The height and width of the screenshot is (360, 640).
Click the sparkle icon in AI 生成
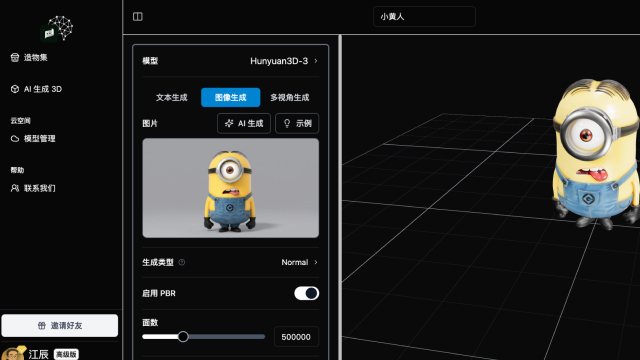[229, 123]
